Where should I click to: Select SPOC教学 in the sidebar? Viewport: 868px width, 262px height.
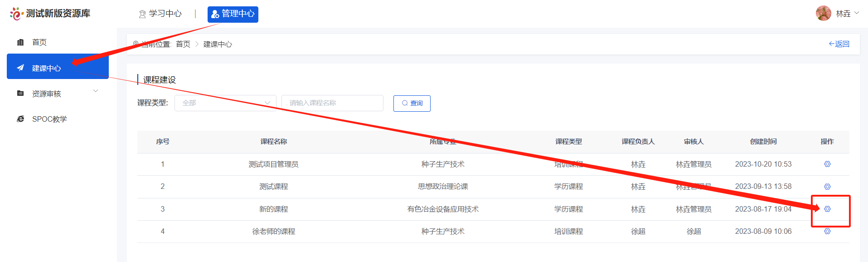pos(58,119)
